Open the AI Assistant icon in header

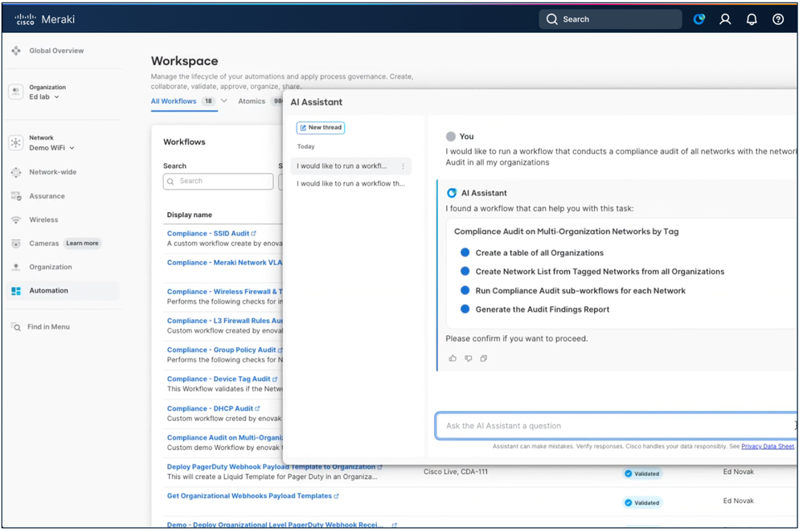pyautogui.click(x=699, y=19)
